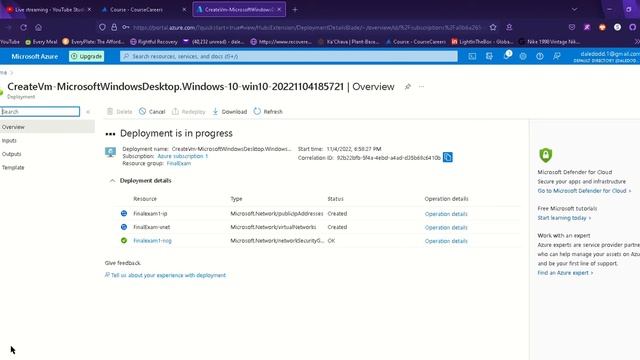Open Azure subscription 1 link
Screen dimensions: 640x360
pyautogui.click(x=182, y=156)
